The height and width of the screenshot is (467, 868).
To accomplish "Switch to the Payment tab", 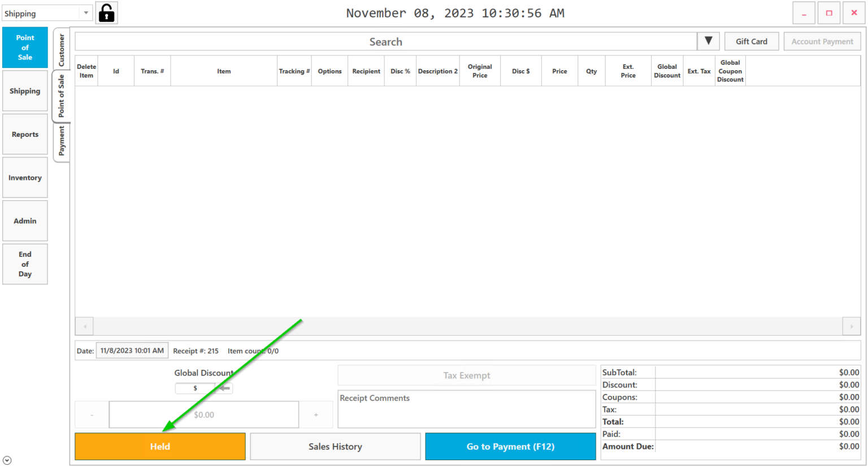I will [61, 139].
